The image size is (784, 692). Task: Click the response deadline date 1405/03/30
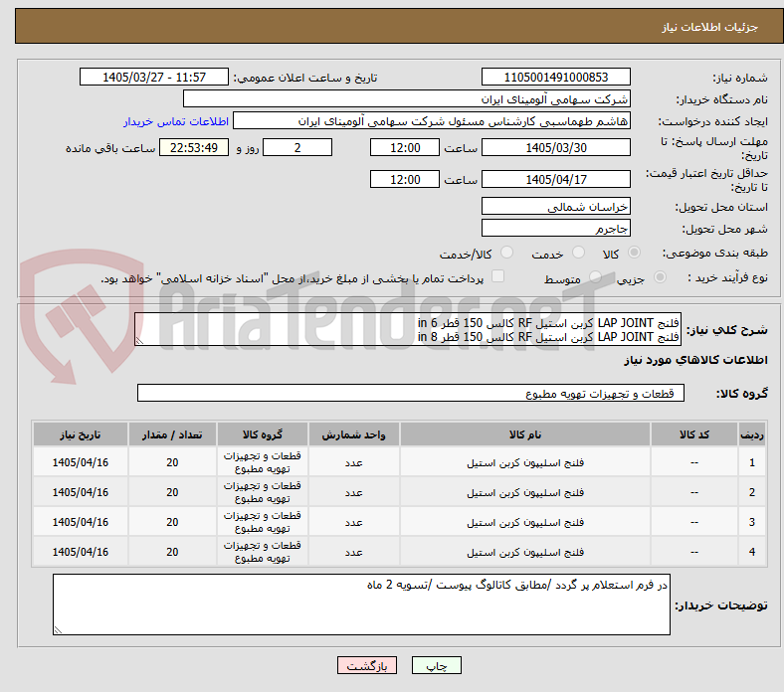tap(555, 147)
